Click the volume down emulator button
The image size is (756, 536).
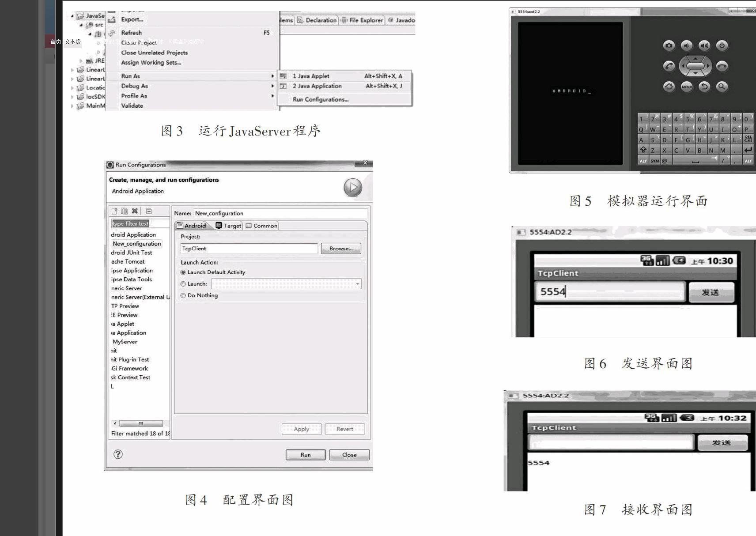[x=687, y=45]
